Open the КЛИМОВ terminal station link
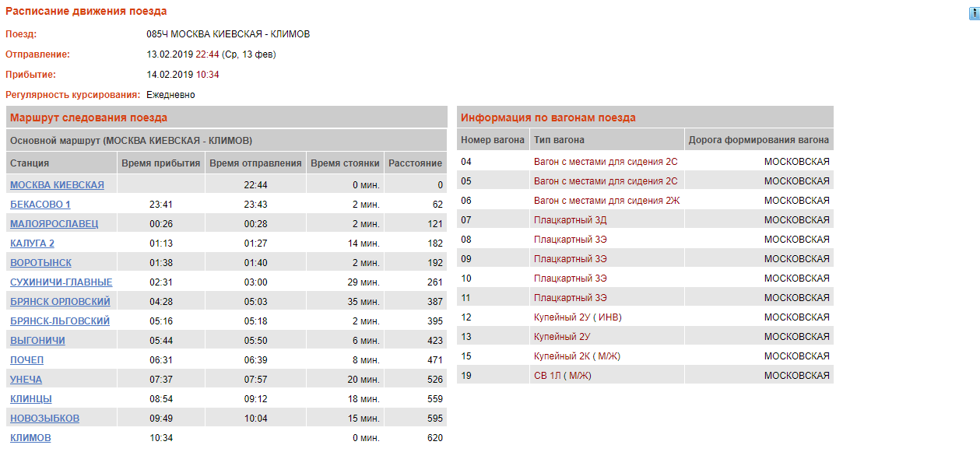The height and width of the screenshot is (452, 980). pyautogui.click(x=30, y=438)
